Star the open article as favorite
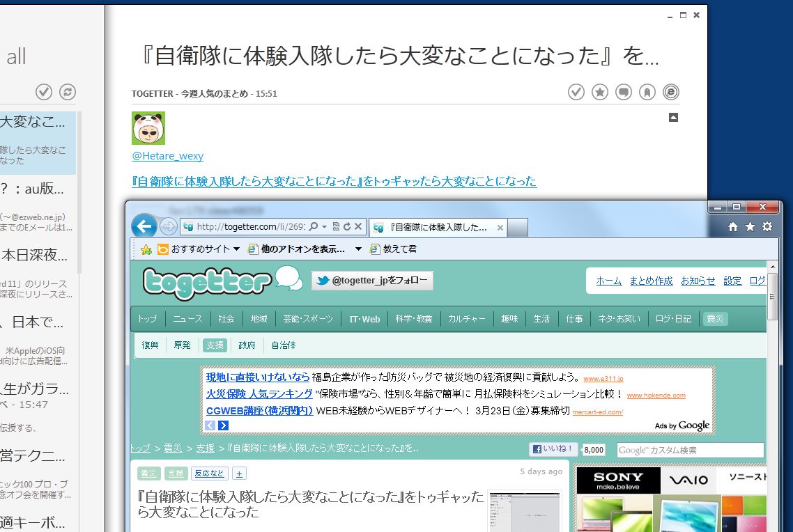The image size is (793, 532). click(600, 92)
